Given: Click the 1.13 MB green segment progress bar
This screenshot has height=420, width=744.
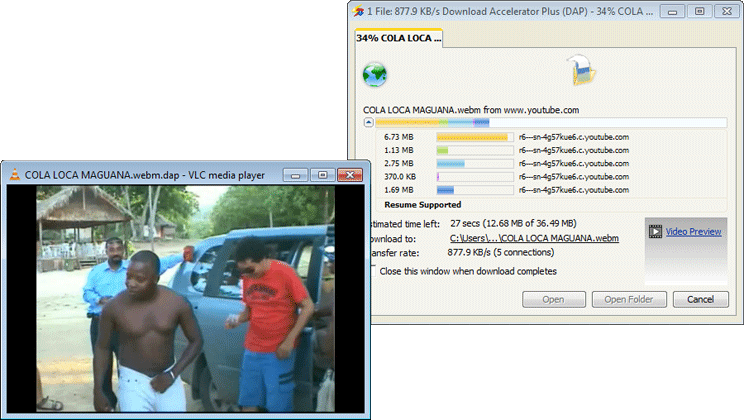Looking at the screenshot, I should pyautogui.click(x=475, y=150).
